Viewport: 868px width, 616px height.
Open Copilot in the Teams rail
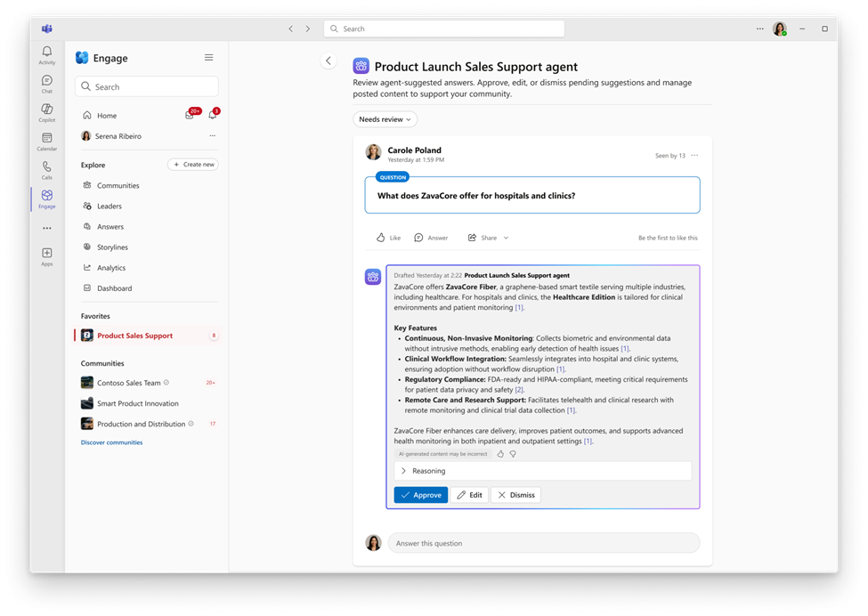(47, 112)
